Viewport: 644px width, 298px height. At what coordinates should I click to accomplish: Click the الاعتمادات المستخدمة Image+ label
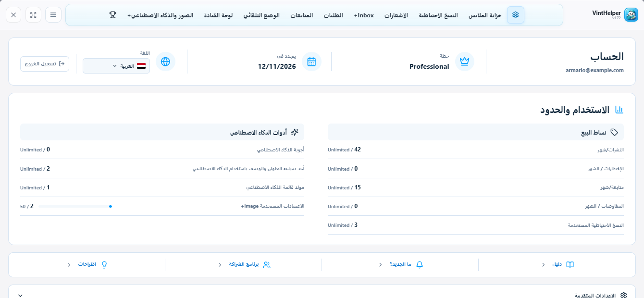click(272, 206)
